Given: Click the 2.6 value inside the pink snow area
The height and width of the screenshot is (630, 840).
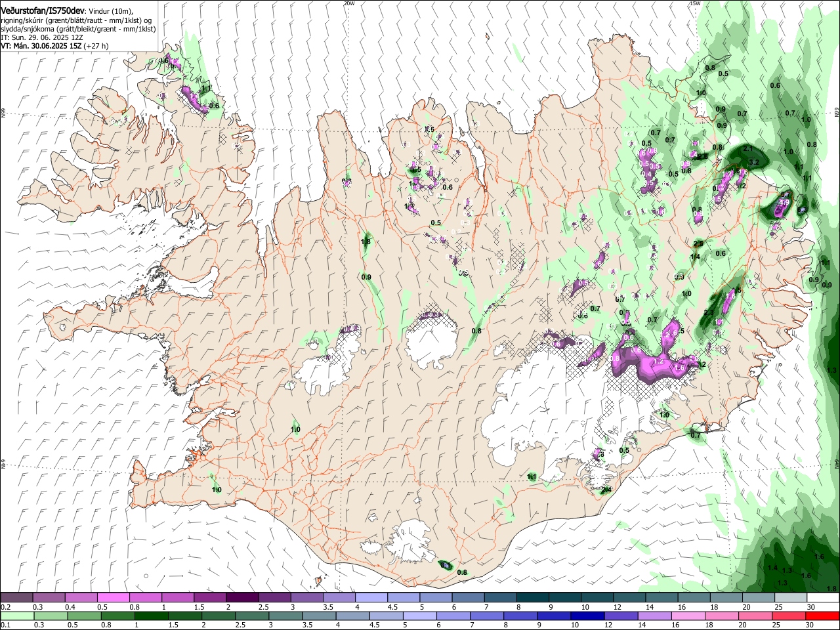Looking at the screenshot, I should [671, 334].
